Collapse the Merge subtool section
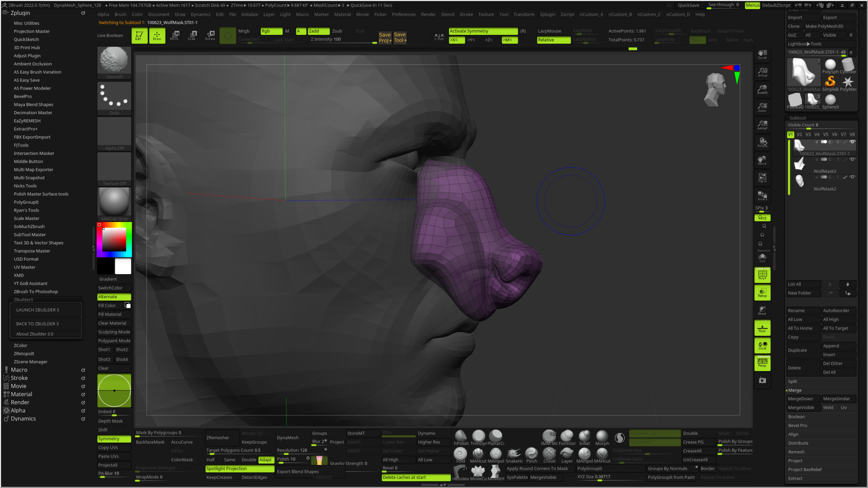Viewport: 868px width, 488px height. point(795,390)
